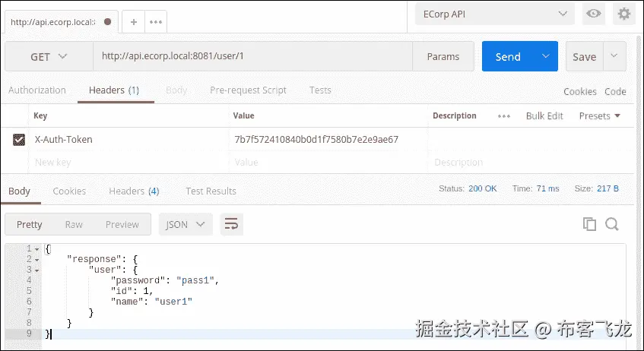Click the token value 7b7f572410840b0d1f7580b7e2e9ae67
Image resolution: width=644 pixels, height=351 pixels.
tap(316, 140)
